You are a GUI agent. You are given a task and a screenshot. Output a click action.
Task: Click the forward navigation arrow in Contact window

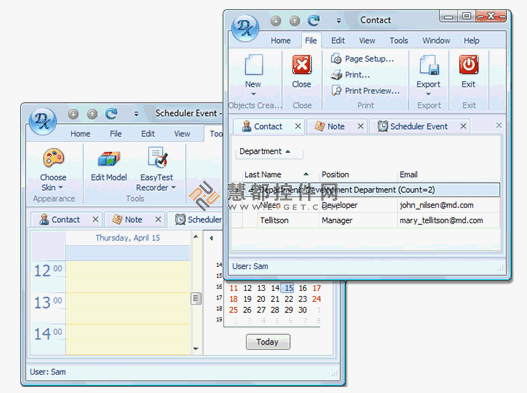(294, 21)
